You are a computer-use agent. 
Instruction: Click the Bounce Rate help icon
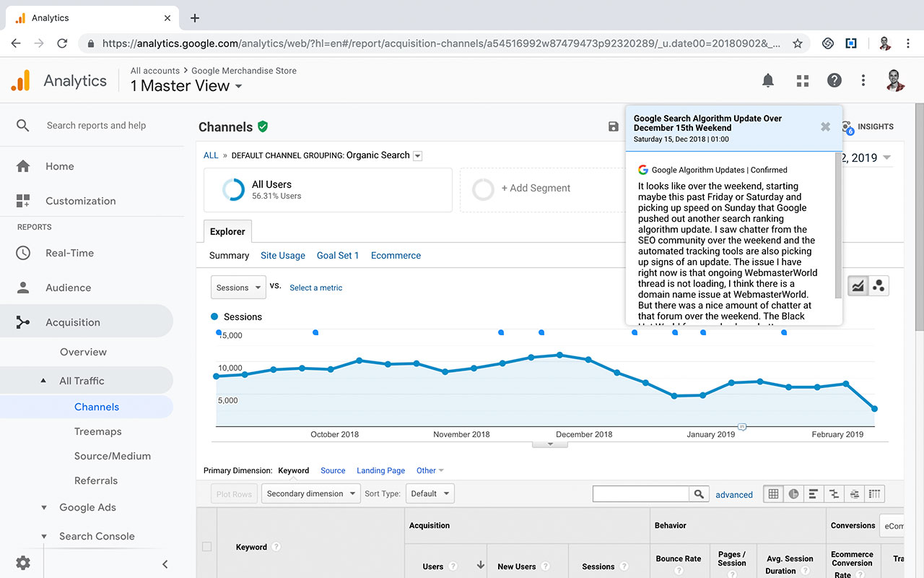tap(679, 570)
